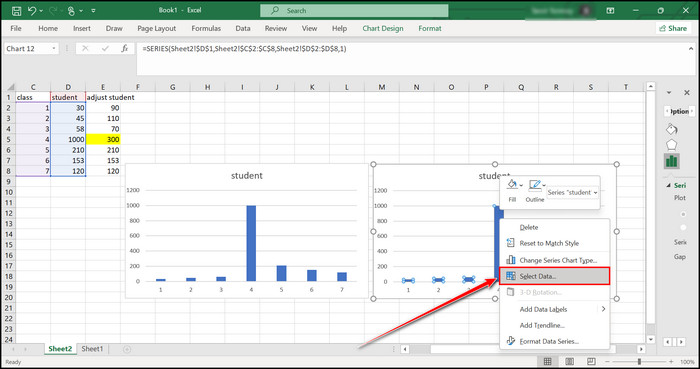Click the Insert Function fx icon

(x=125, y=49)
